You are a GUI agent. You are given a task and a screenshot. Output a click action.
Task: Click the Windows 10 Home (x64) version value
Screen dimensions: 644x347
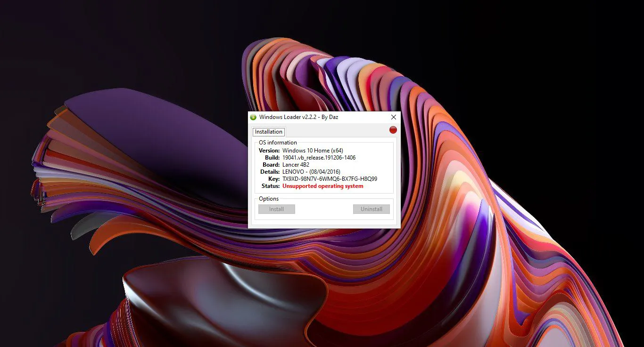(x=313, y=151)
